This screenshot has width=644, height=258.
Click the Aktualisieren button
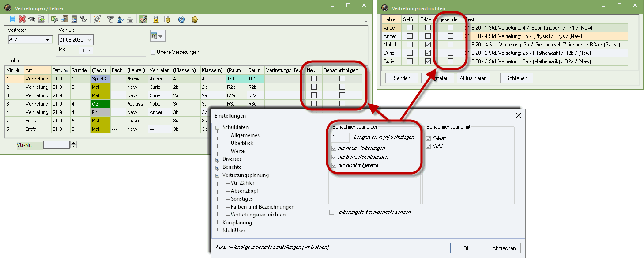[473, 78]
